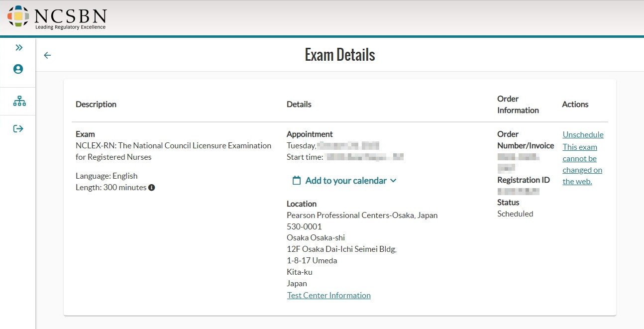Go back using the left arrow
The width and height of the screenshot is (644, 329).
click(47, 55)
